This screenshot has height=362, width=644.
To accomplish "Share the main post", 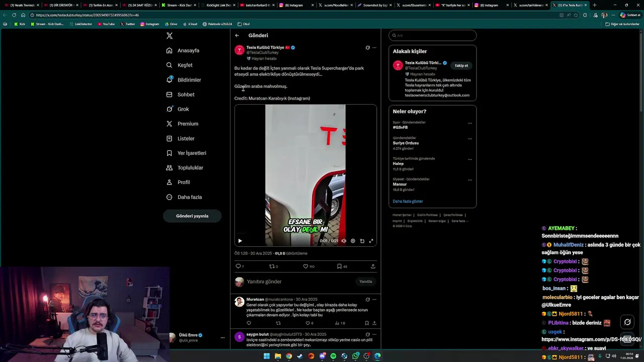I will pos(373,266).
